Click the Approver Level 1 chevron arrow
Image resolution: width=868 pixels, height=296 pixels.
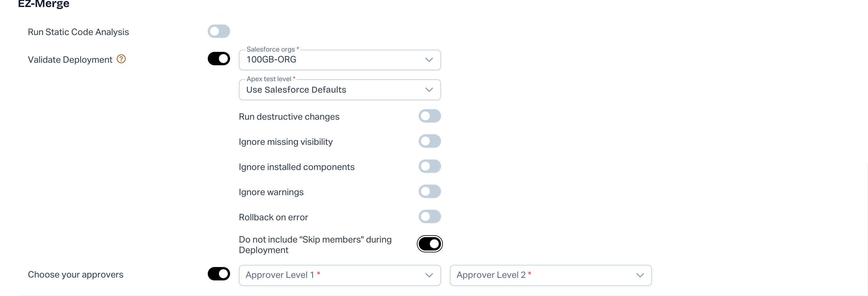pyautogui.click(x=429, y=275)
